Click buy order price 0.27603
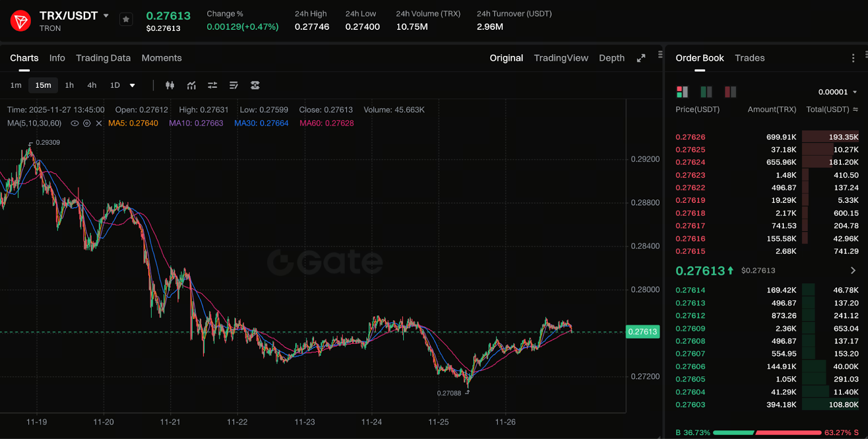 (x=691, y=405)
